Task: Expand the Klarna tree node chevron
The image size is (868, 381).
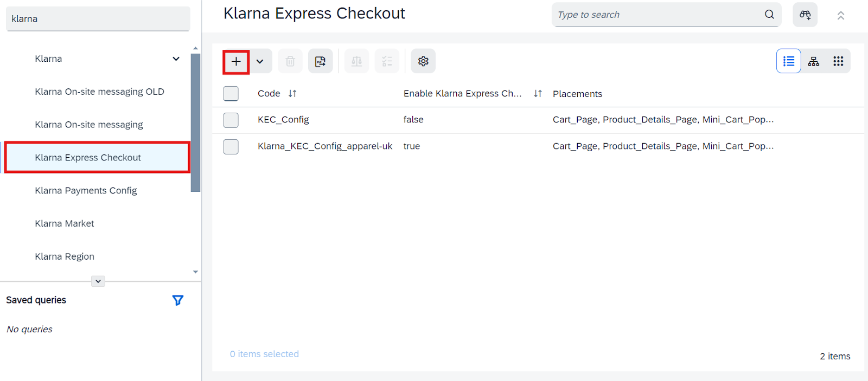Action: [176, 59]
